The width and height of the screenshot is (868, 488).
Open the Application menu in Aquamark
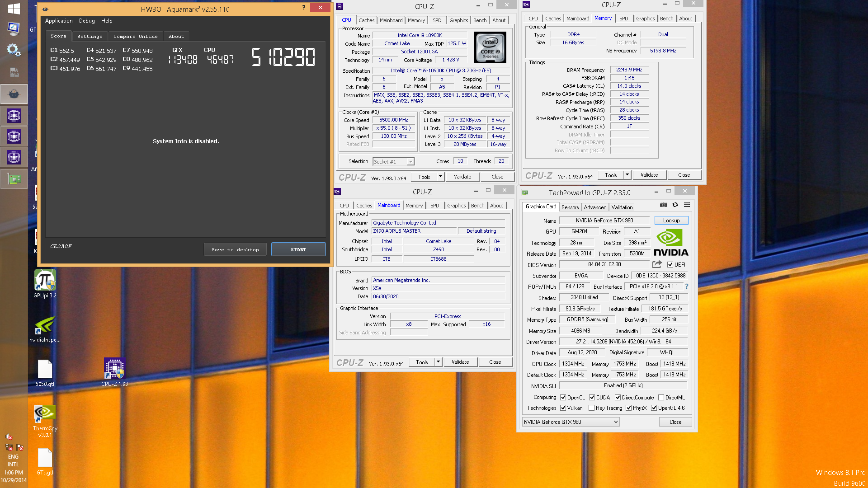(59, 21)
